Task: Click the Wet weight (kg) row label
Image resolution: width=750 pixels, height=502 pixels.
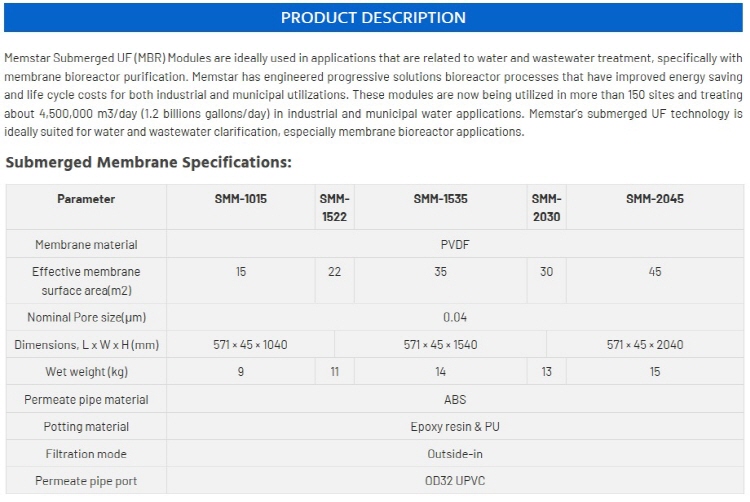Action: (86, 372)
